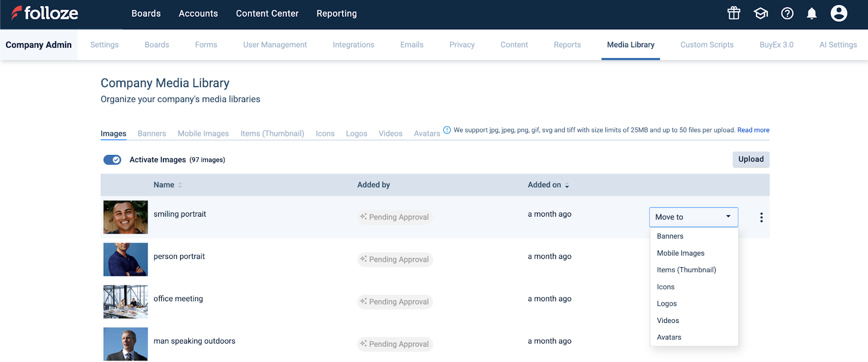
Task: Switch to the Custom Scripts tab
Action: click(707, 45)
